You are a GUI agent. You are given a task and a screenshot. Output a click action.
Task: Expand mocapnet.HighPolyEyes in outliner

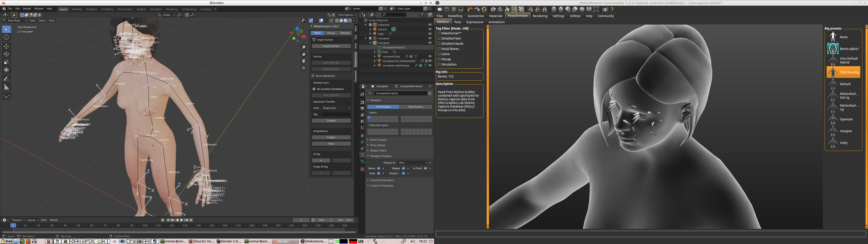point(375,65)
